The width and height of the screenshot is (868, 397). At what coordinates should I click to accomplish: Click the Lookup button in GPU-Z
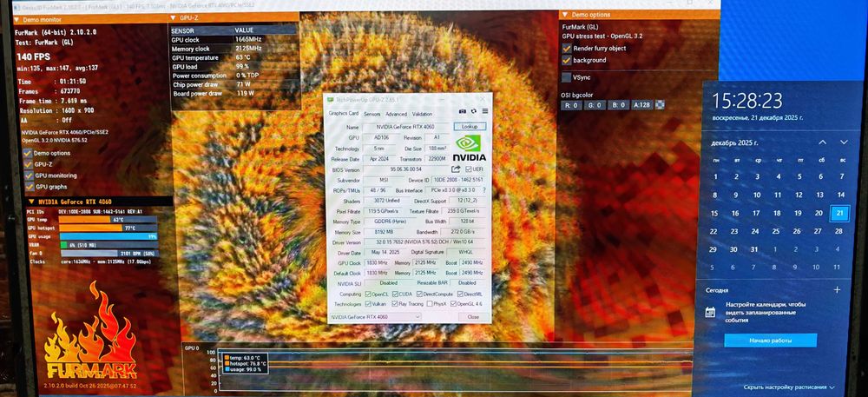point(470,127)
